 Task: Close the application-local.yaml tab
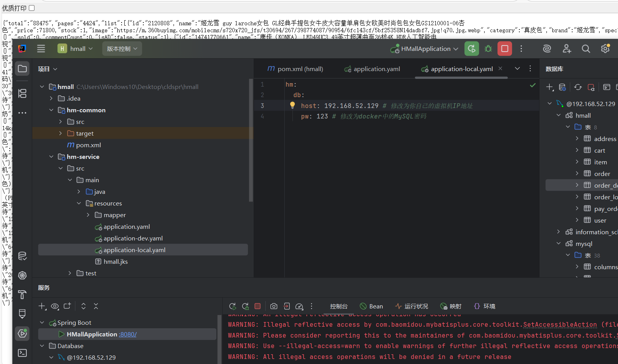[500, 68]
